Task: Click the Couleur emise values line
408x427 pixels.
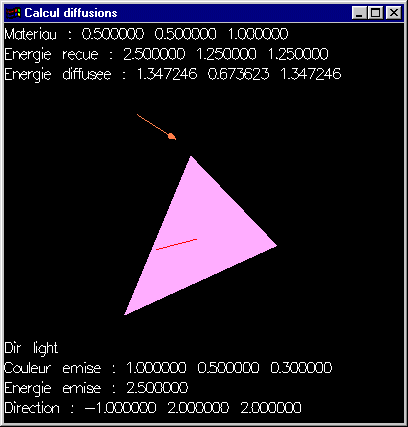Action: coord(168,368)
